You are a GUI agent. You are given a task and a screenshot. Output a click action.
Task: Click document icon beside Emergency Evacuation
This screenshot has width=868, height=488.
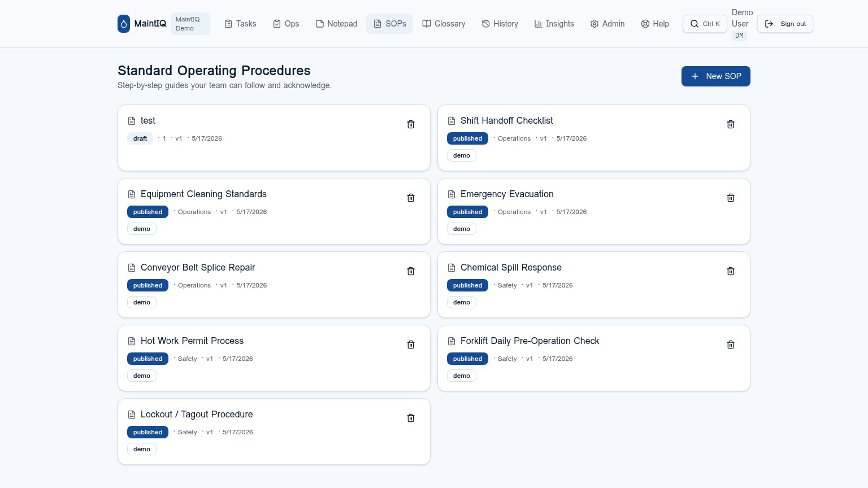pyautogui.click(x=452, y=194)
